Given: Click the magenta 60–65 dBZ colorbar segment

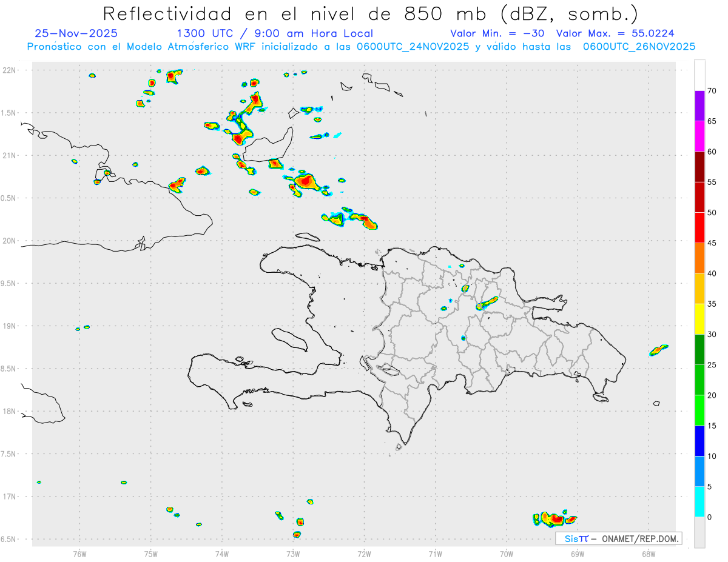Looking at the screenshot, I should pyautogui.click(x=699, y=136).
